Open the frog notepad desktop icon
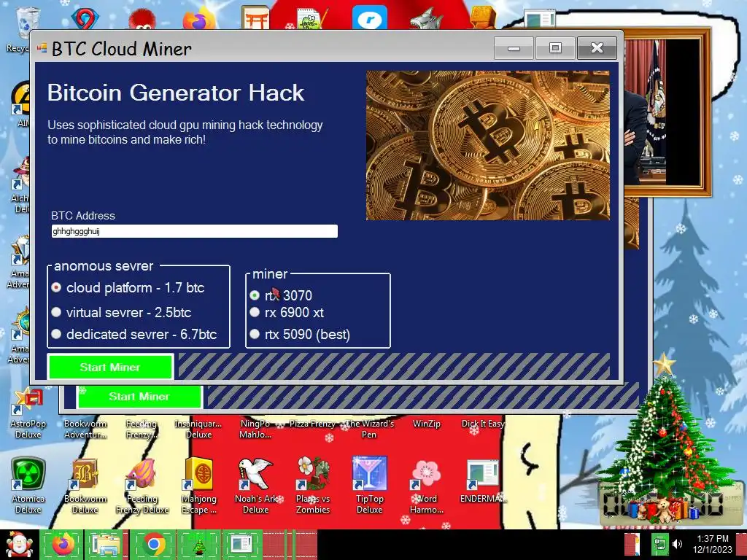The width and height of the screenshot is (747, 560). click(x=312, y=19)
